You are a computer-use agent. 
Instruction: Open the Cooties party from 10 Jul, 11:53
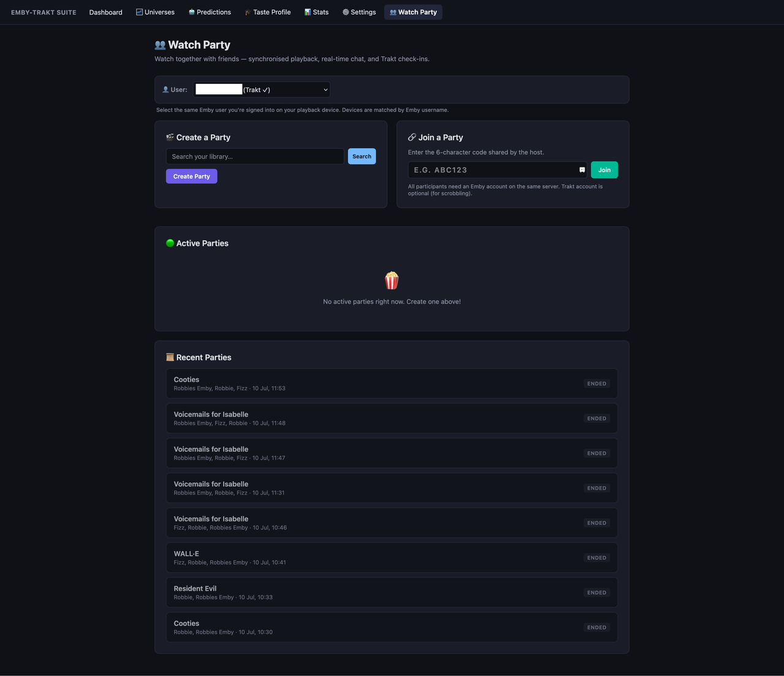(x=392, y=383)
